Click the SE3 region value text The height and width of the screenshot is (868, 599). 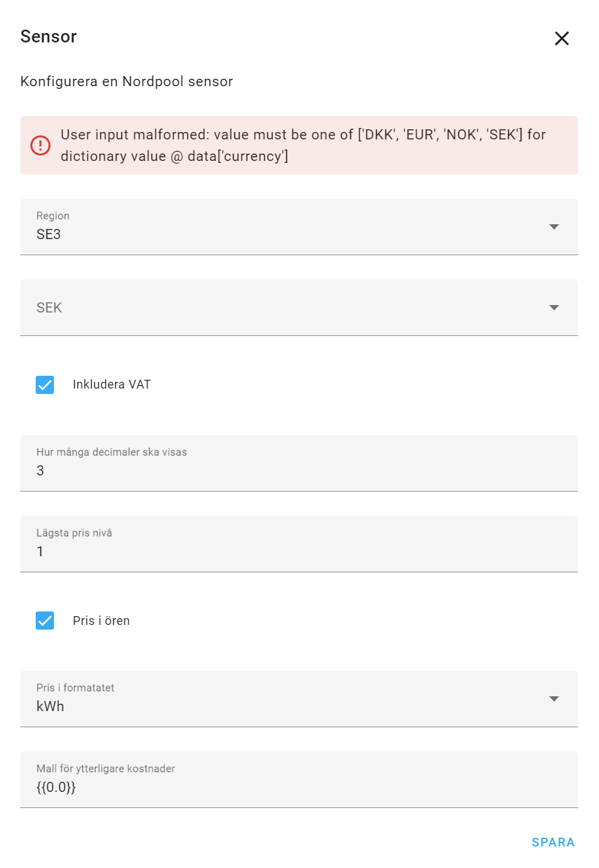click(x=49, y=235)
